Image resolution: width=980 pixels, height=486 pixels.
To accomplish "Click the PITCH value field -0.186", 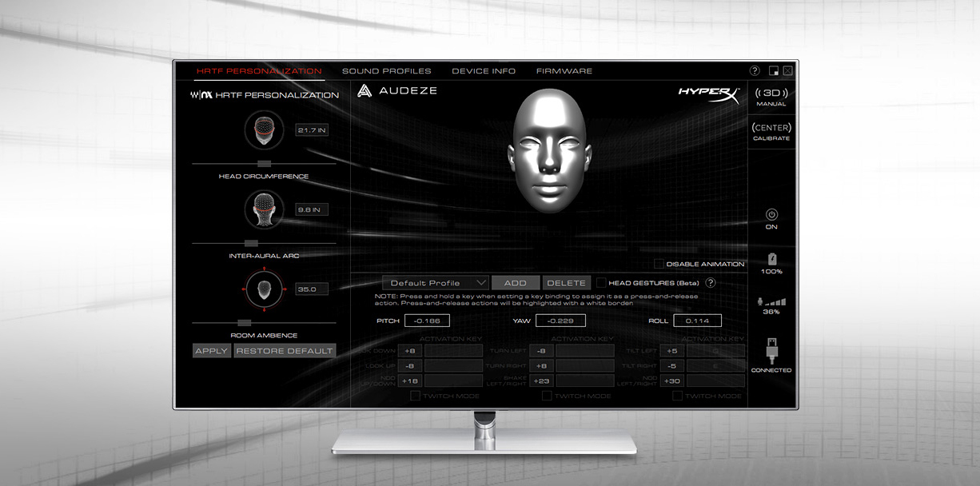I will point(427,321).
